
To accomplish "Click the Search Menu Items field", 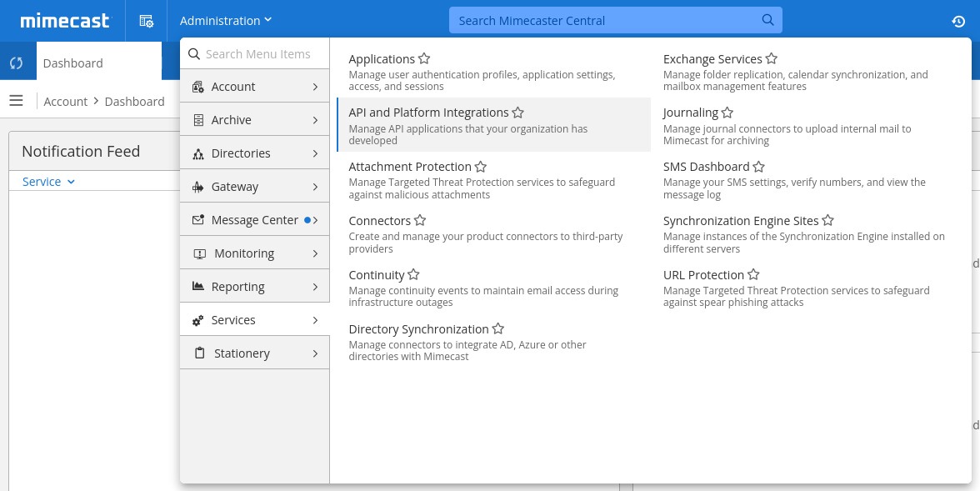I will point(254,54).
